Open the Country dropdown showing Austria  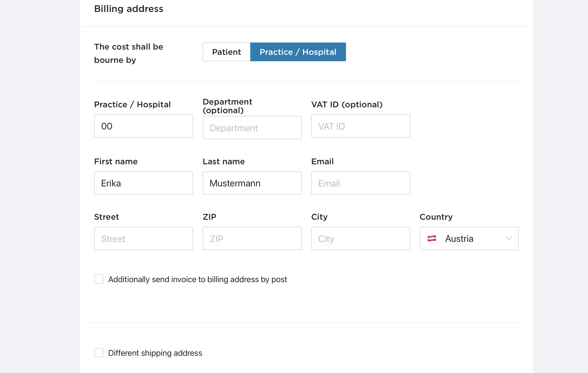469,238
